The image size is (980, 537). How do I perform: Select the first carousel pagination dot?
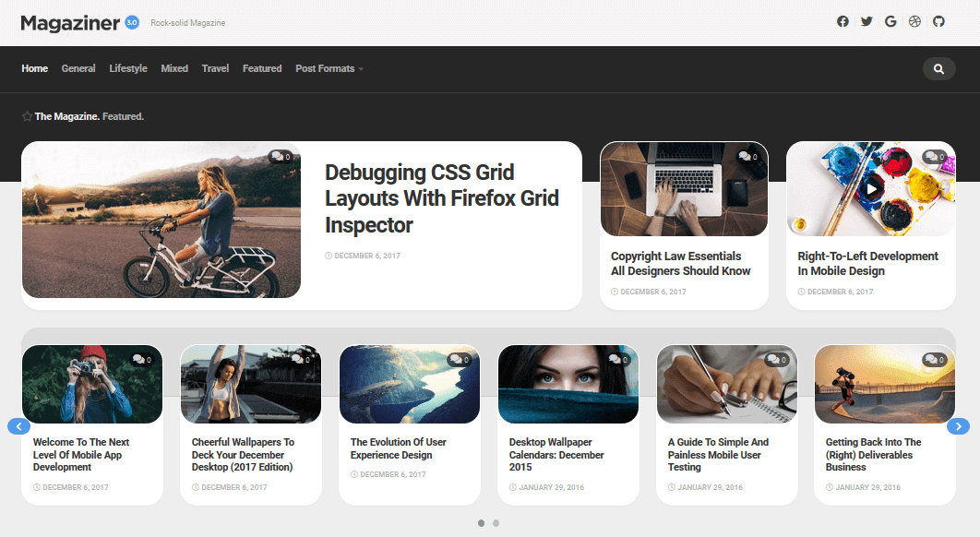[481, 522]
